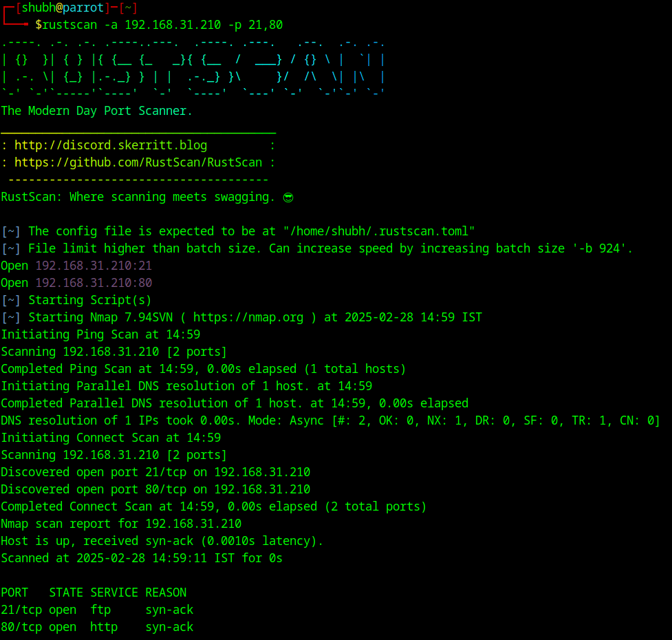
Task: Click the sunglasses emoji after swagging
Action: (x=288, y=198)
